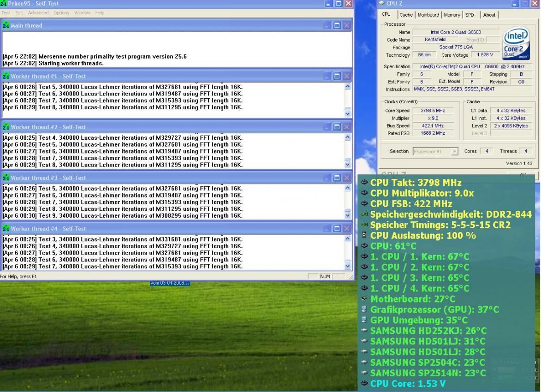Click the scroll-up arrow in Worker thread #2
The width and height of the screenshot is (541, 392).
coord(347,137)
